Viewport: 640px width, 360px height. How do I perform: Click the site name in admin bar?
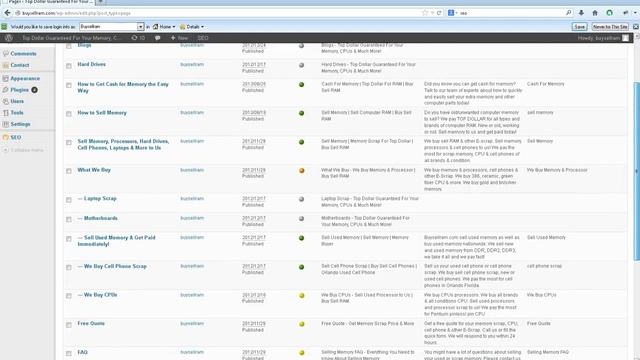point(71,38)
